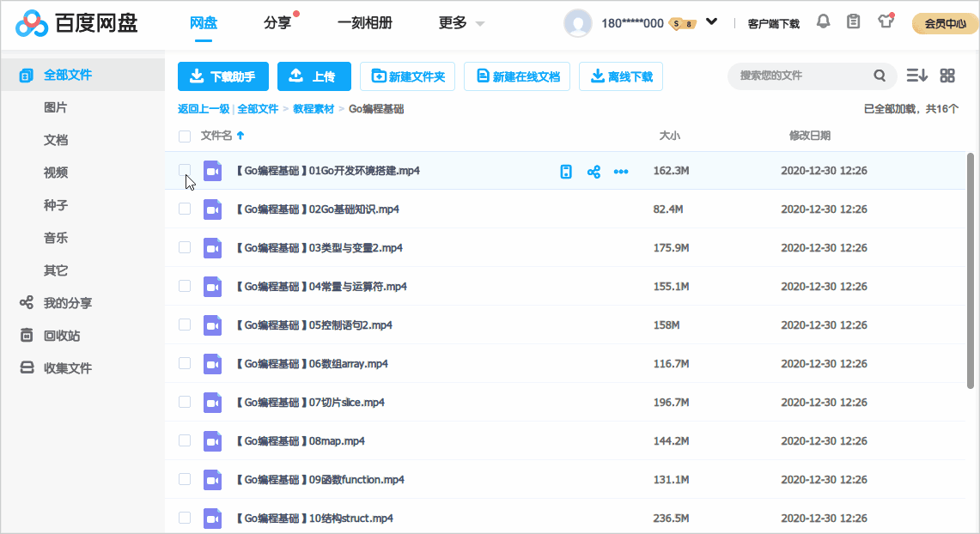Screen dimensions: 980x534
Task: Expand the 更多 dropdown in the top bar
Action: click(x=460, y=23)
